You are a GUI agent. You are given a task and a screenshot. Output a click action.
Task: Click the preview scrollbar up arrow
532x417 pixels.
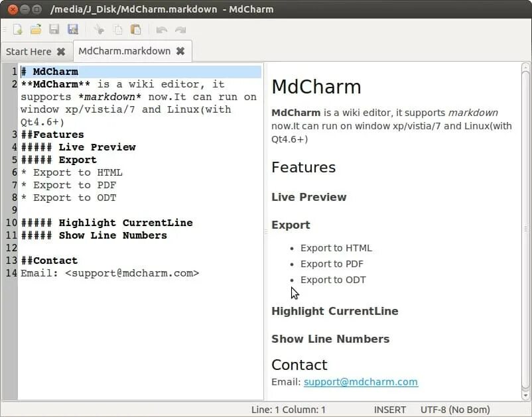[525, 66]
